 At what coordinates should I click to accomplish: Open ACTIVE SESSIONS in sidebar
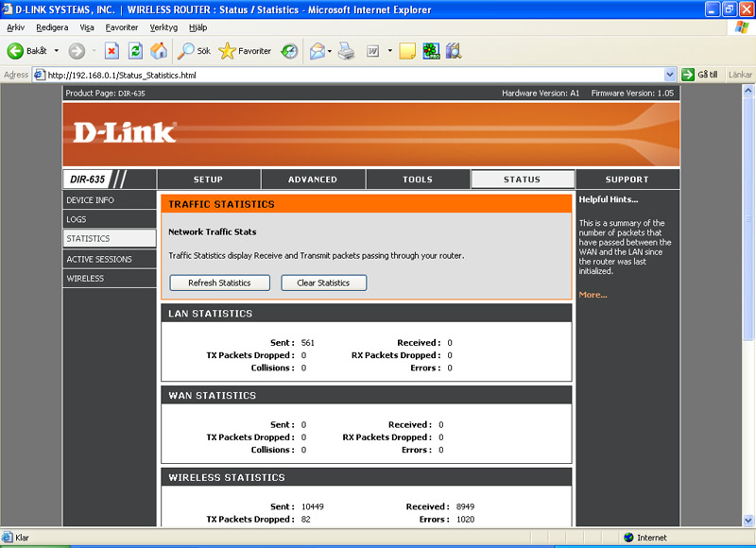point(110,259)
